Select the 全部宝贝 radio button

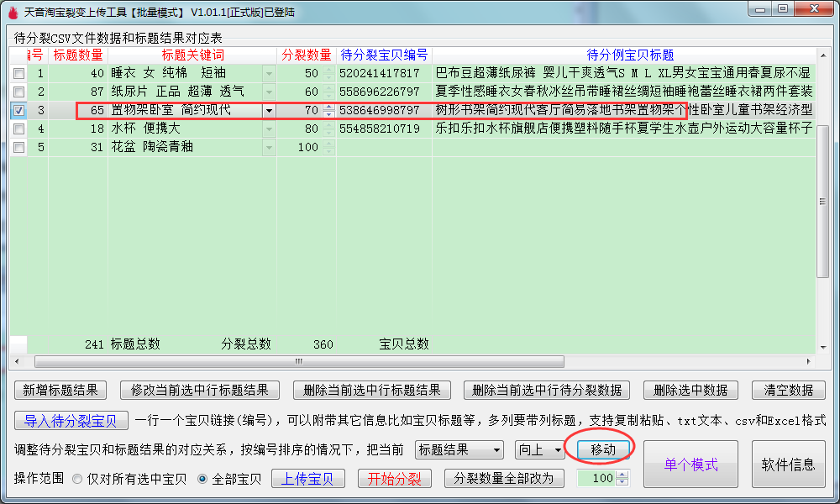[202, 480]
